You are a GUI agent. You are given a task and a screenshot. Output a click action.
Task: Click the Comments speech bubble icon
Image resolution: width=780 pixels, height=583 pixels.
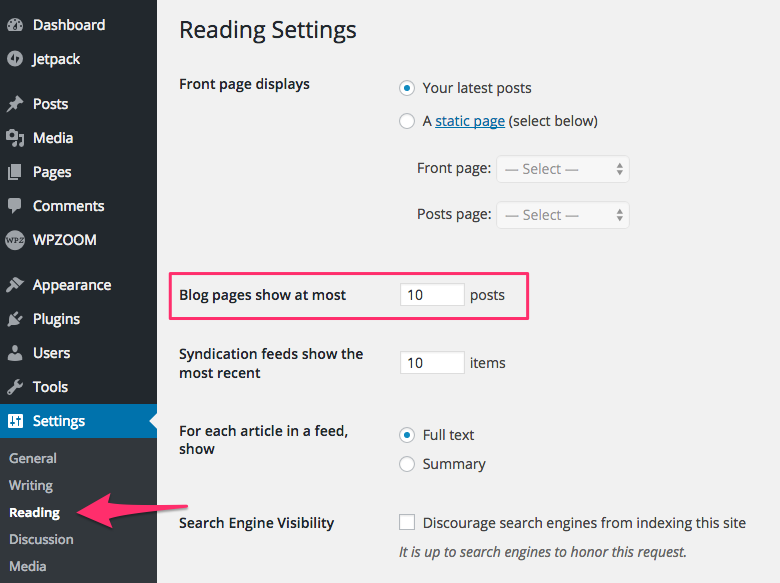15,206
